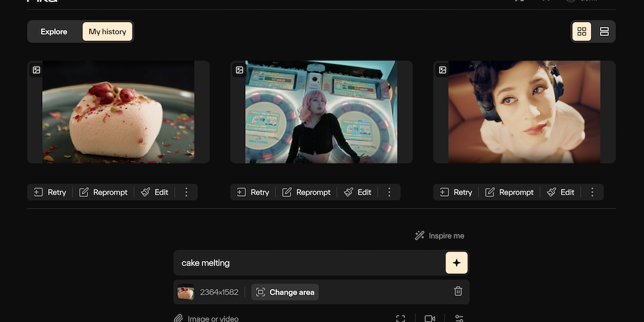Viewport: 644px width, 322px height.
Task: Open more options for the headphones woman generation
Action: [592, 192]
